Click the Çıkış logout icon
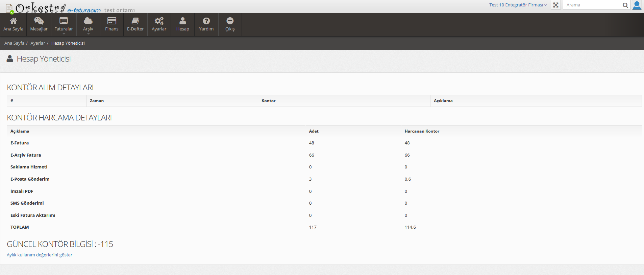This screenshot has height=275, width=644. pos(230,21)
